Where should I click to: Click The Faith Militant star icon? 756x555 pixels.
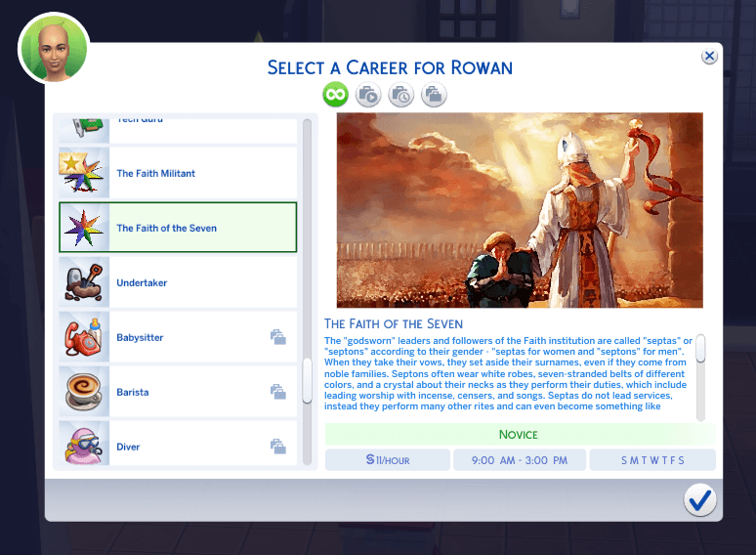click(84, 173)
